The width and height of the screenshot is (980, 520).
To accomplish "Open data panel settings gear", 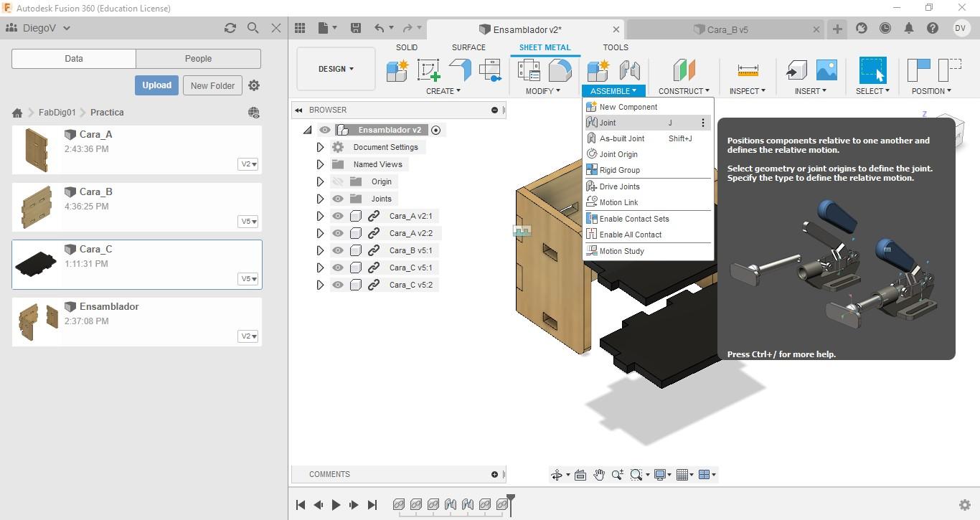I will [x=254, y=85].
